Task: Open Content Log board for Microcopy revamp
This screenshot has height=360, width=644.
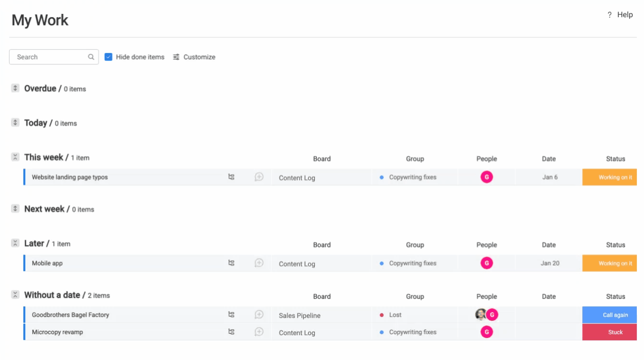Action: 297,333
